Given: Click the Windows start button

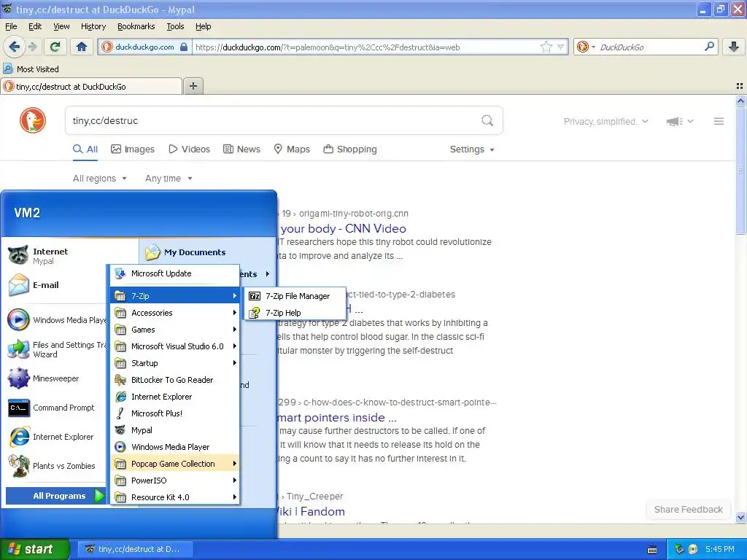Looking at the screenshot, I should click(x=34, y=549).
